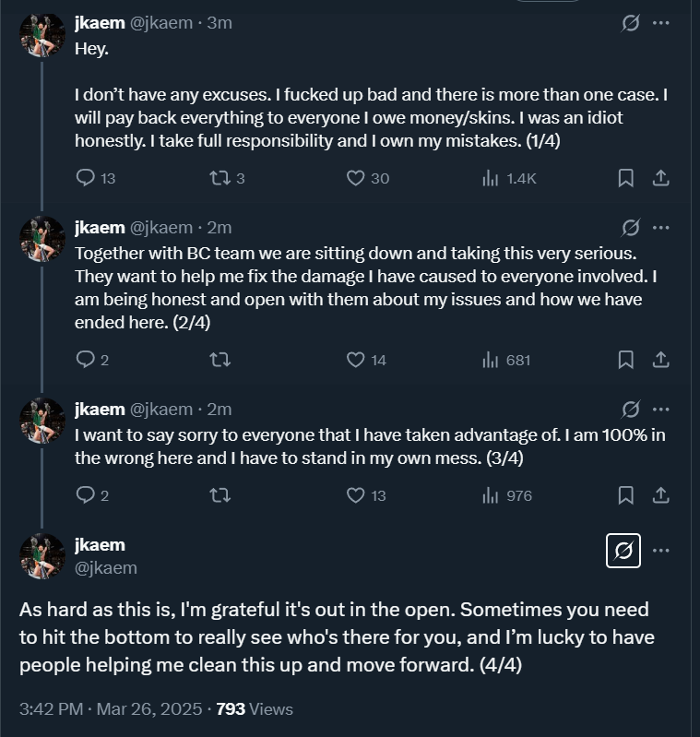The width and height of the screenshot is (700, 737).
Task: Click Grok icon on the (2/4) tweet
Action: [x=631, y=227]
